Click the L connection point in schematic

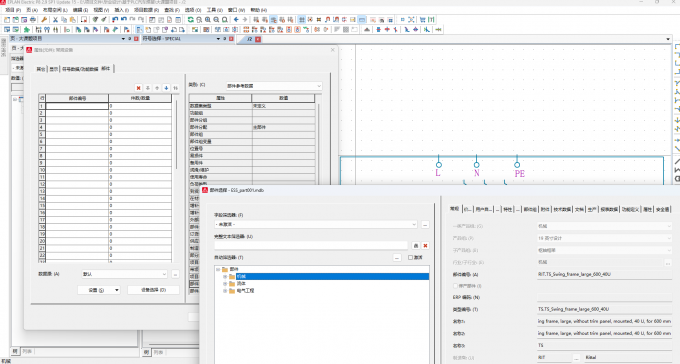coord(438,165)
